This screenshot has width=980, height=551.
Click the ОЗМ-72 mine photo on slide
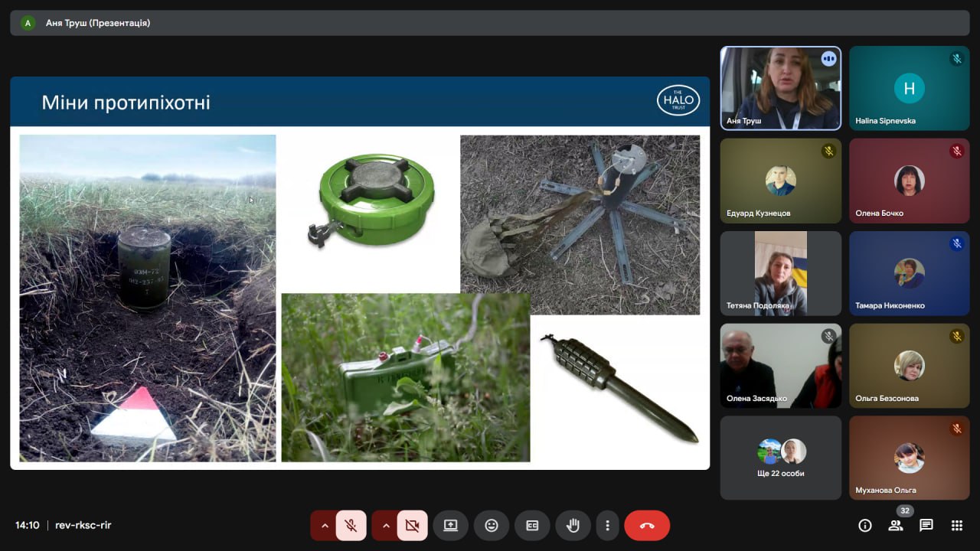tap(147, 298)
